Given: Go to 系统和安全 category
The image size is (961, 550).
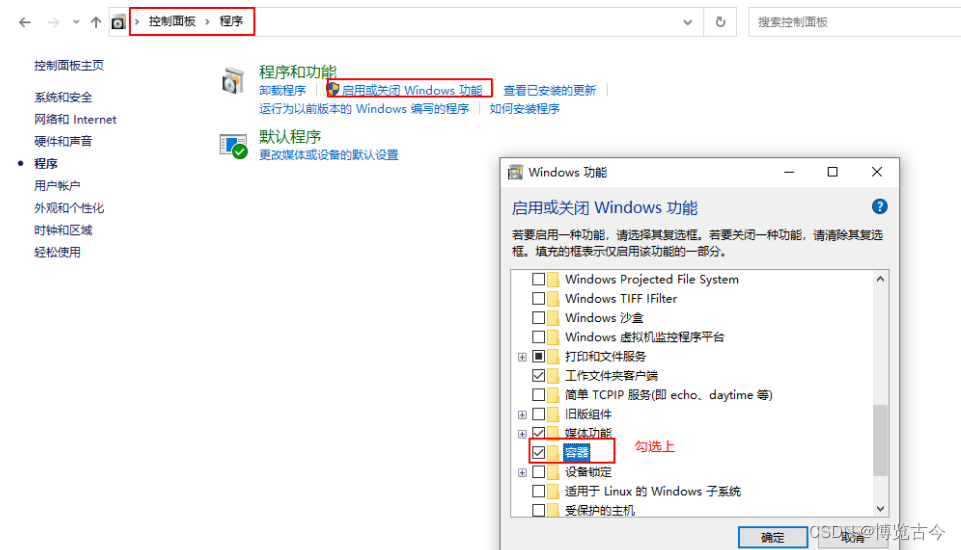Looking at the screenshot, I should pos(63,97).
